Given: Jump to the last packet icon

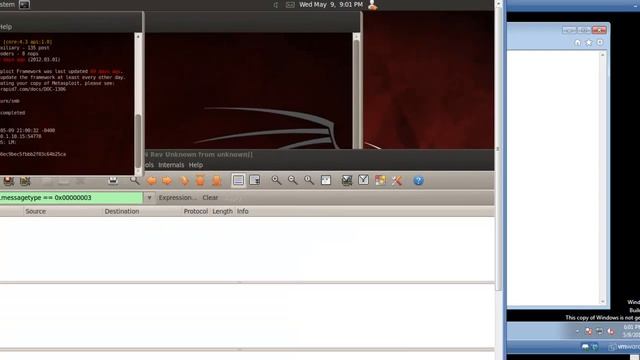Looking at the screenshot, I should (217, 180).
